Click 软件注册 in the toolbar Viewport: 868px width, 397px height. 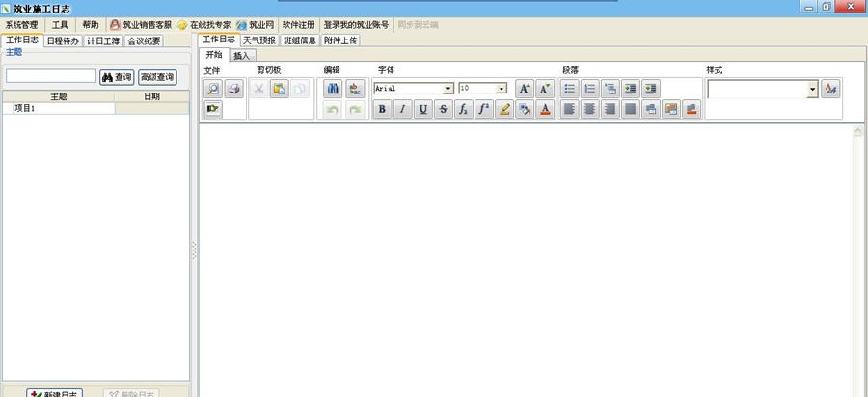[x=298, y=25]
